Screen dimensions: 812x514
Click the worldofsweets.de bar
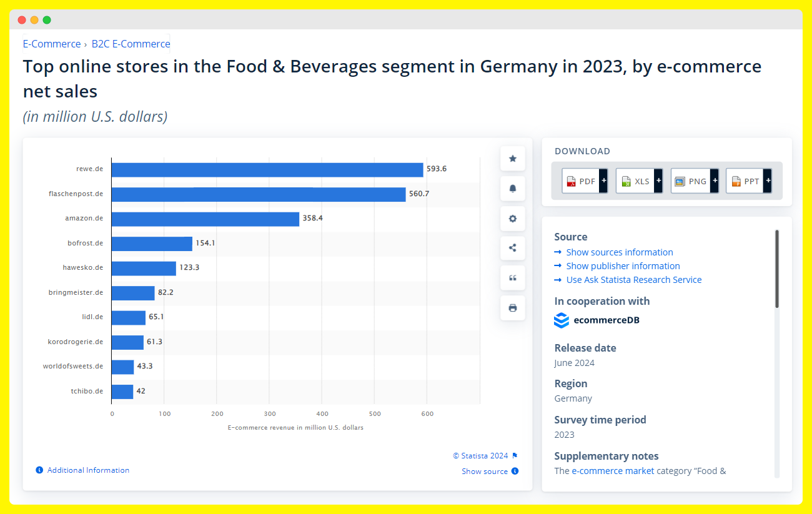pos(123,367)
